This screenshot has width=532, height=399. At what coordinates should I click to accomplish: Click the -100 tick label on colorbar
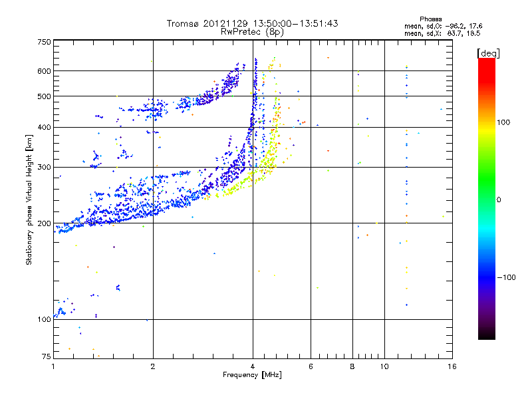click(508, 277)
